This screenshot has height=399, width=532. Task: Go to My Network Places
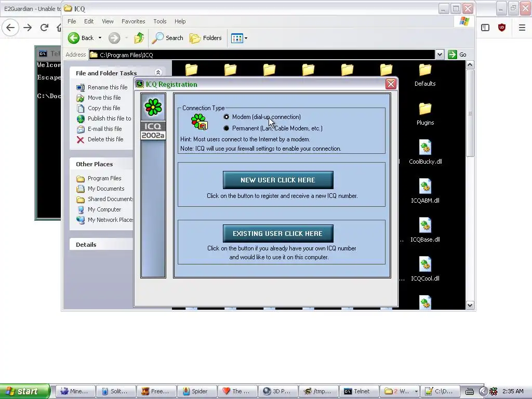coord(105,220)
